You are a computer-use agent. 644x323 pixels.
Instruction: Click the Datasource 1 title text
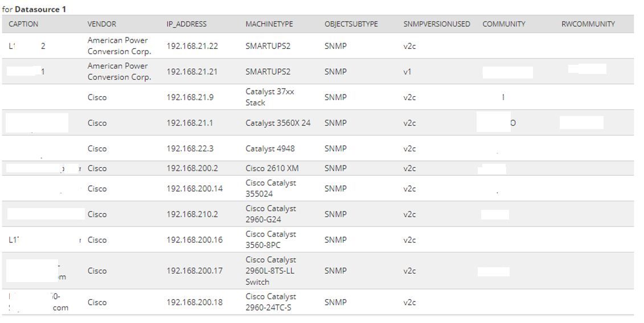tap(40, 10)
